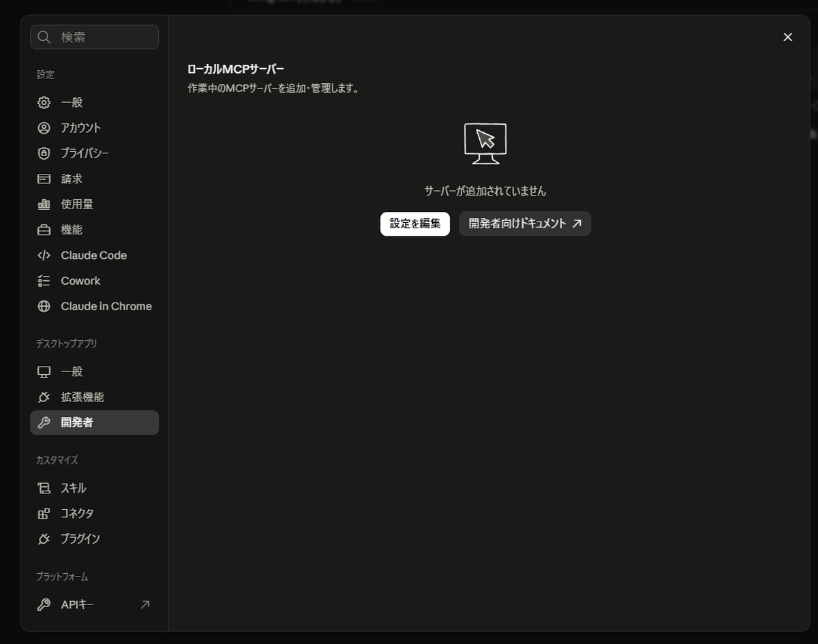Click the プラグイン plug icon
The image size is (818, 644).
coord(44,539)
